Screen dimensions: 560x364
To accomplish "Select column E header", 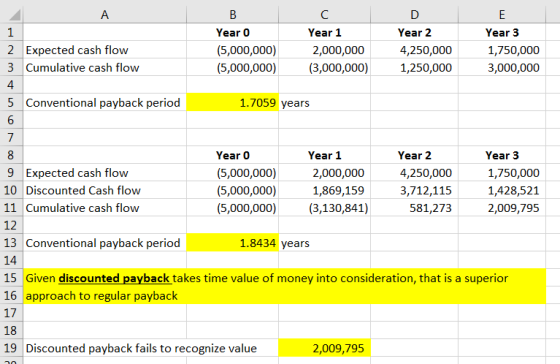I will [x=502, y=15].
